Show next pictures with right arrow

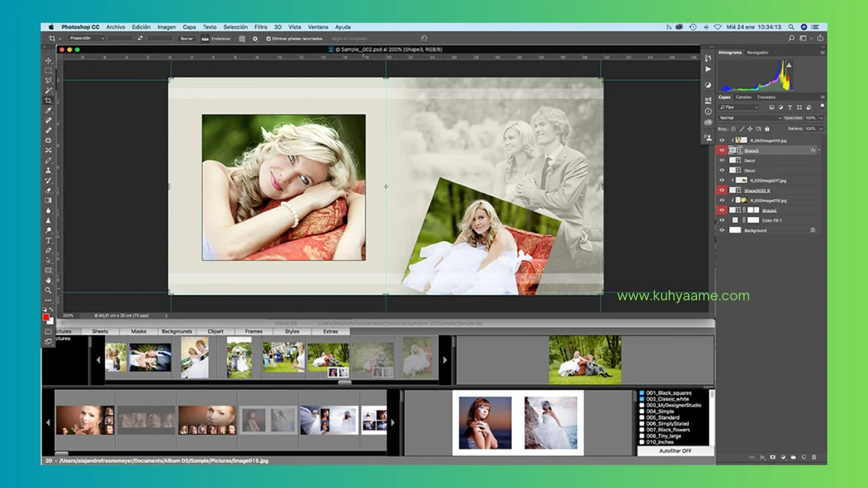coord(445,360)
